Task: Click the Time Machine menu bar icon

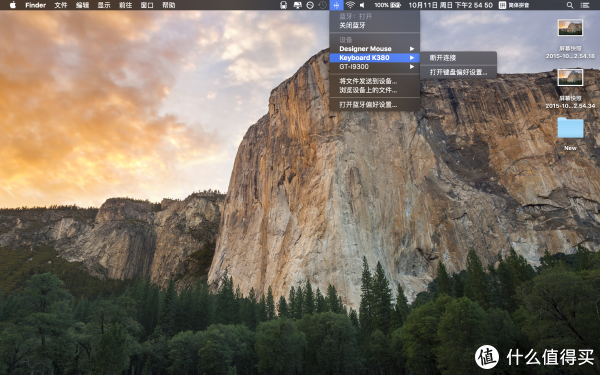Action: point(323,5)
